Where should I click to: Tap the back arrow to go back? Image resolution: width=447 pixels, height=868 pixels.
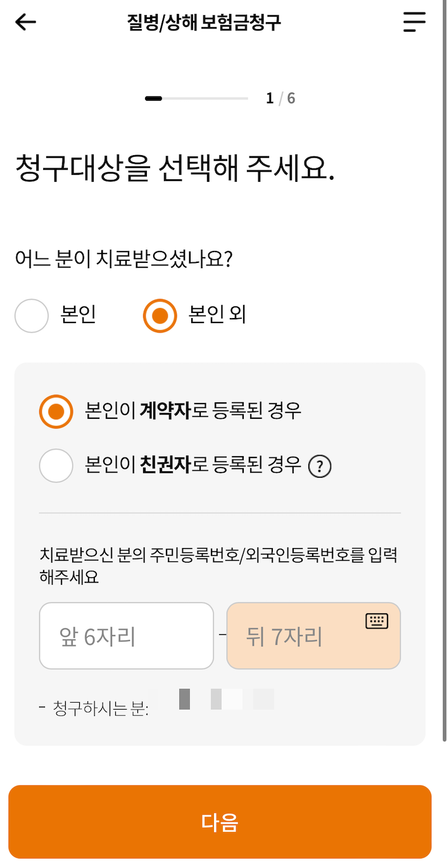[24, 22]
